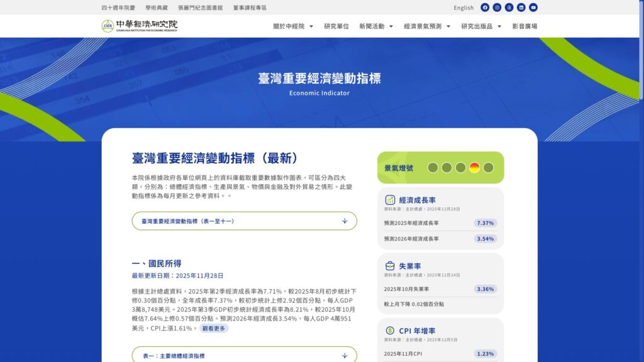The width and height of the screenshot is (644, 362).
Task: Open the 關於中經院 dropdown menu
Action: coord(293,26)
